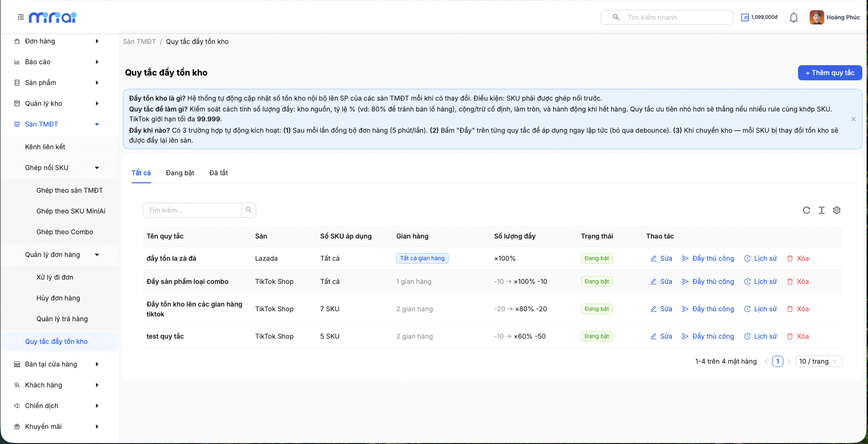Open the 10 / trang page size dropdown
This screenshot has height=444, width=868.
click(819, 361)
